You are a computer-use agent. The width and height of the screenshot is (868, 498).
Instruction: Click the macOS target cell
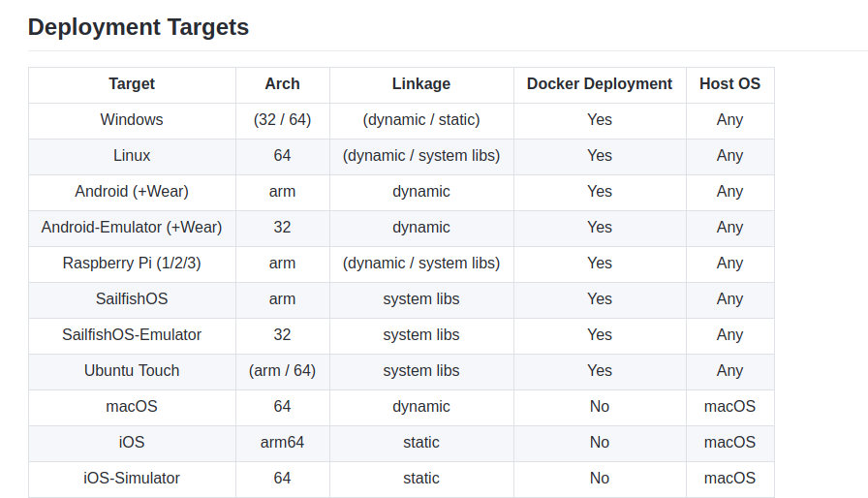click(x=132, y=407)
